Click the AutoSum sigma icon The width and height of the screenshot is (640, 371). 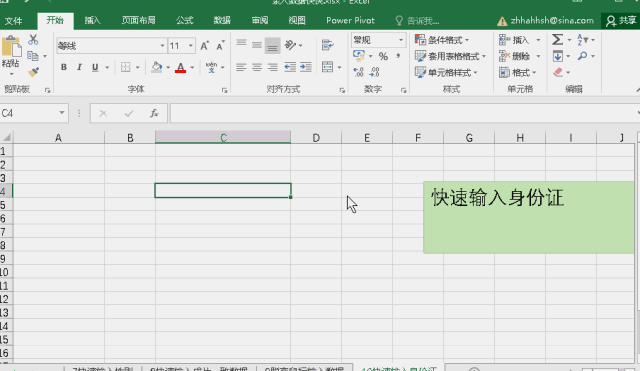pos(558,40)
